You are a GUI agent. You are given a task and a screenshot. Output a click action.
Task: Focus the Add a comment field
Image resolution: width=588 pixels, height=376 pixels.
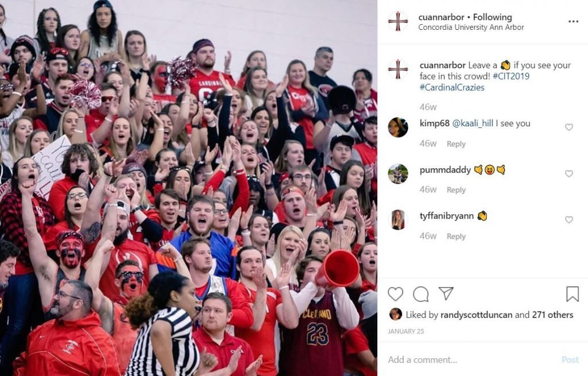coord(473,359)
